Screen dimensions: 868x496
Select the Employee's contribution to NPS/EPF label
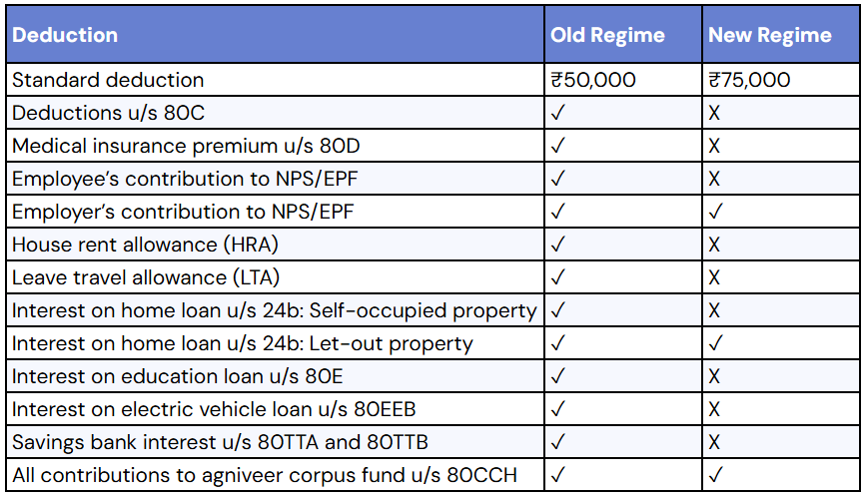pos(183,179)
